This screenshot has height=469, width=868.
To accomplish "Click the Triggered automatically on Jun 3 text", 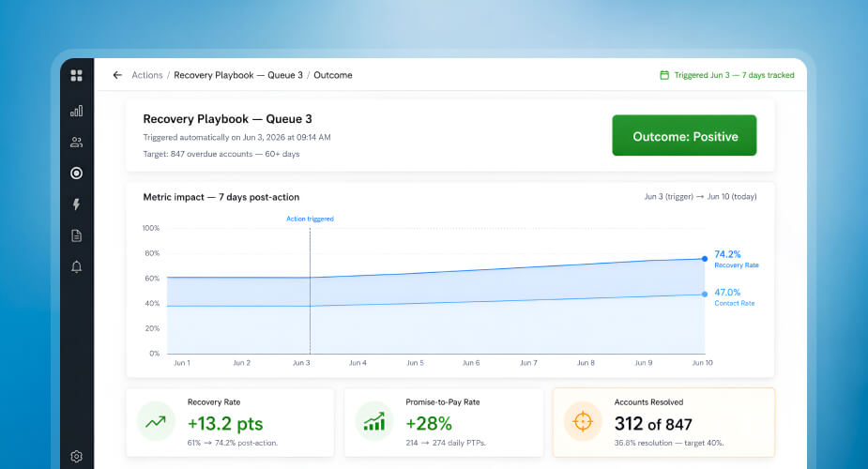I will (x=236, y=137).
